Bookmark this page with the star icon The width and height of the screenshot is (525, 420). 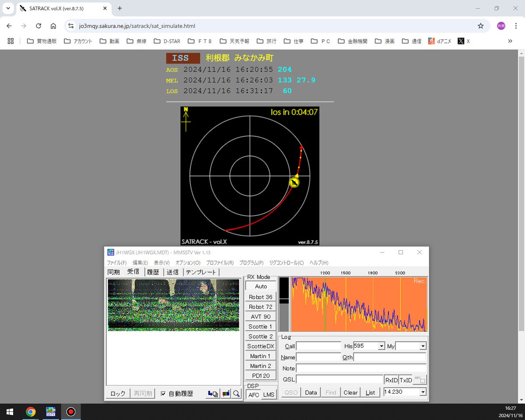(481, 26)
